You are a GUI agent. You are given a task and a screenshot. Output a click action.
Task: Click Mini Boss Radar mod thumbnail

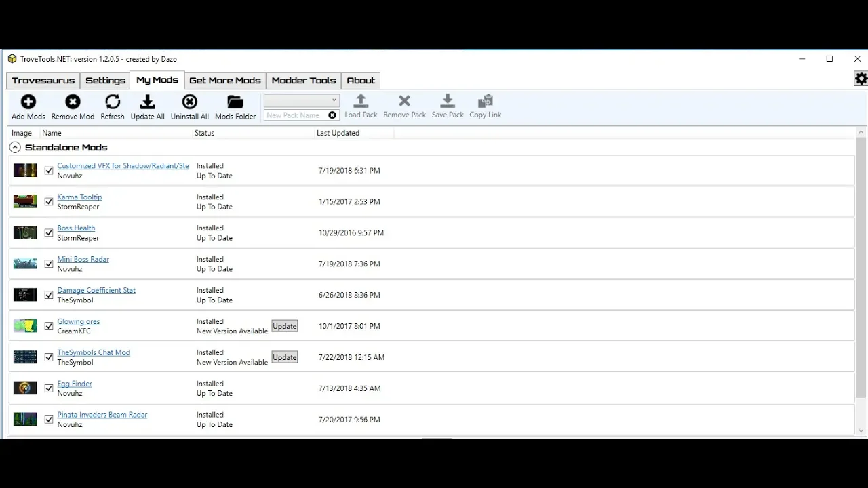point(25,264)
